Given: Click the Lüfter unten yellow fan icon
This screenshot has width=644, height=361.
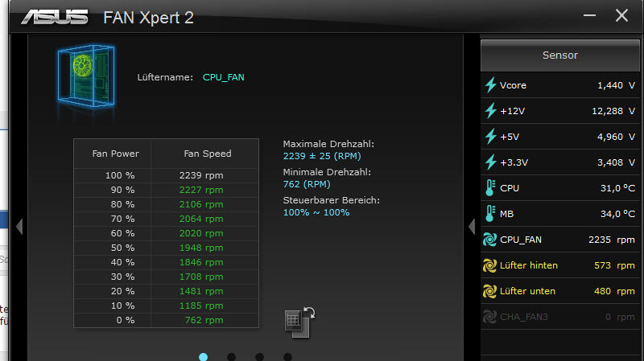Looking at the screenshot, I should [489, 291].
